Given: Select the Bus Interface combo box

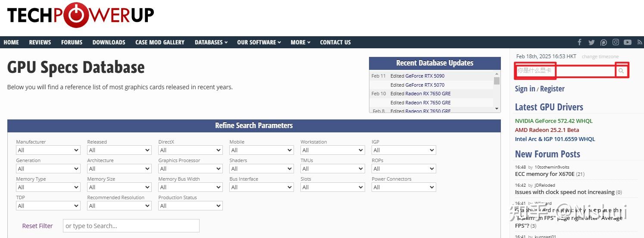Looking at the screenshot, I should click(x=261, y=187).
